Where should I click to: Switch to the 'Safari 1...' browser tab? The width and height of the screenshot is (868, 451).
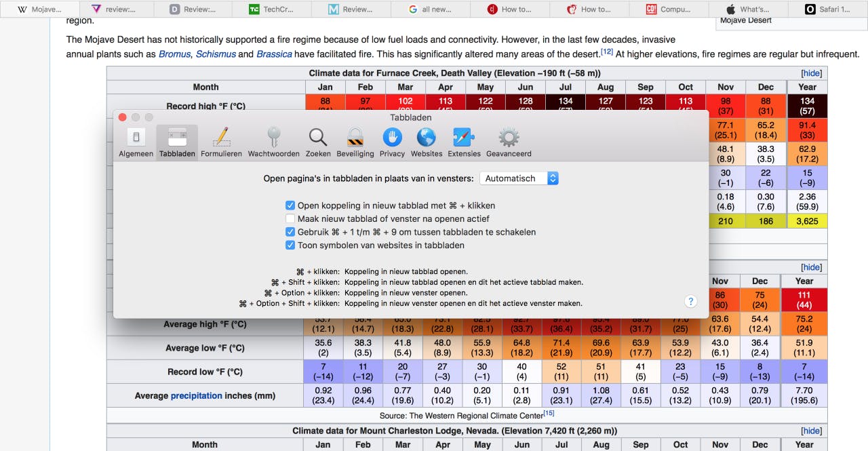pos(827,9)
